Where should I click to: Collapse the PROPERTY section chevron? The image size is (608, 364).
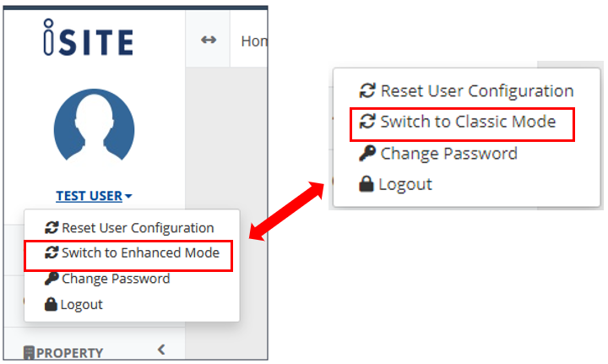[161, 350]
